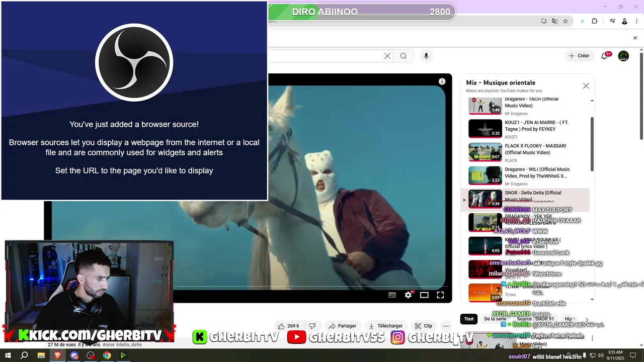This screenshot has height=362, width=644.
Task: Select the De la série filter chip
Action: [495, 319]
